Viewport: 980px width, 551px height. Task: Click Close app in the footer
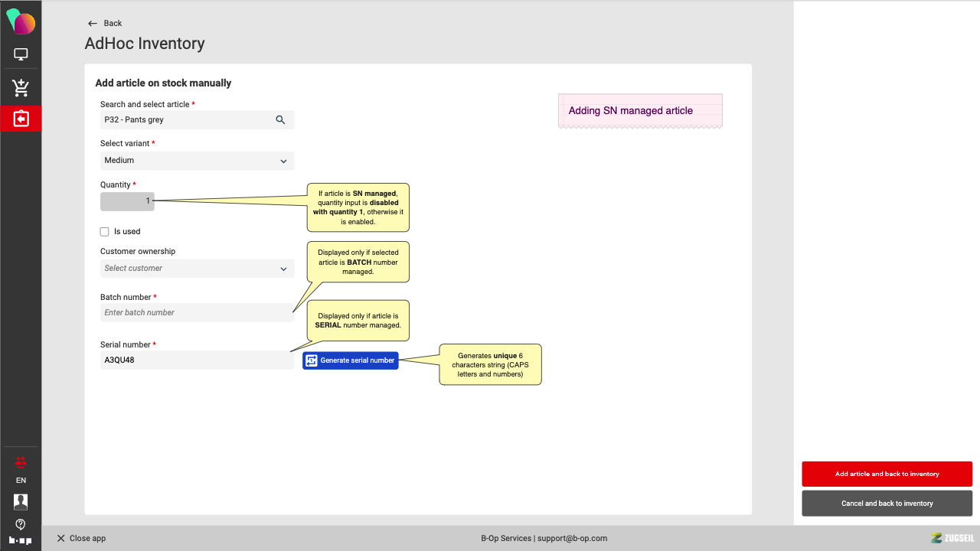click(81, 538)
